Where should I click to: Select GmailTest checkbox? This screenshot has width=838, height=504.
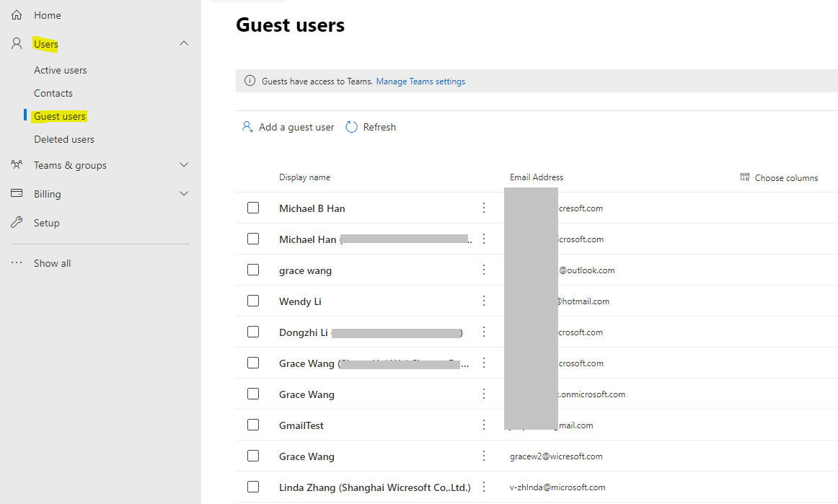[x=253, y=425]
